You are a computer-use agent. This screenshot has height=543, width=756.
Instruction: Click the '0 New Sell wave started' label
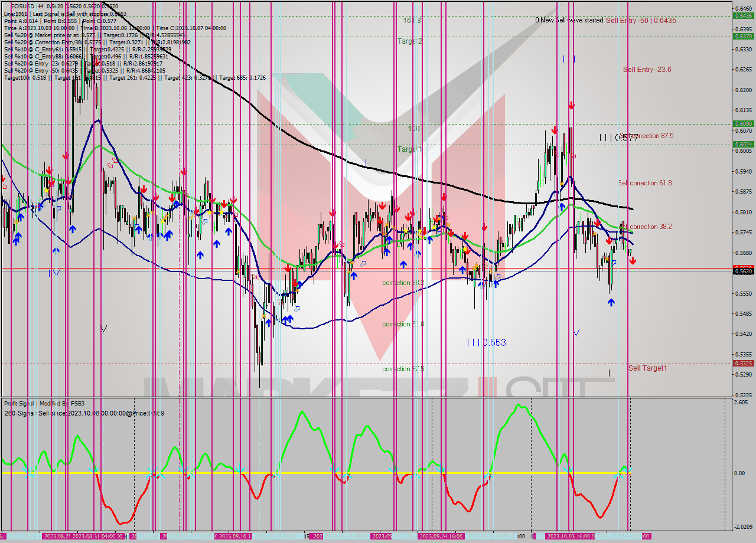pyautogui.click(x=569, y=20)
